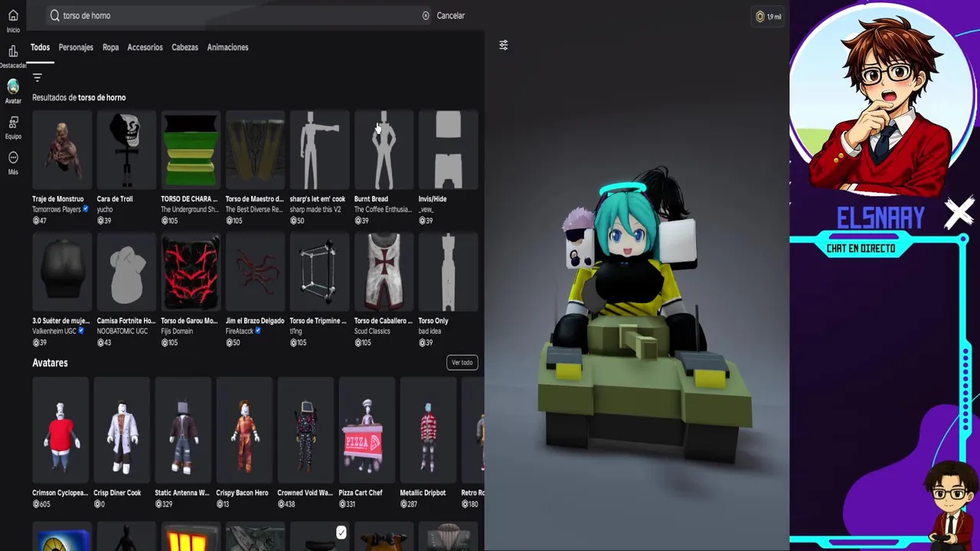This screenshot has height=551, width=980.
Task: Switch to the Cabezas tab
Action: [x=185, y=47]
